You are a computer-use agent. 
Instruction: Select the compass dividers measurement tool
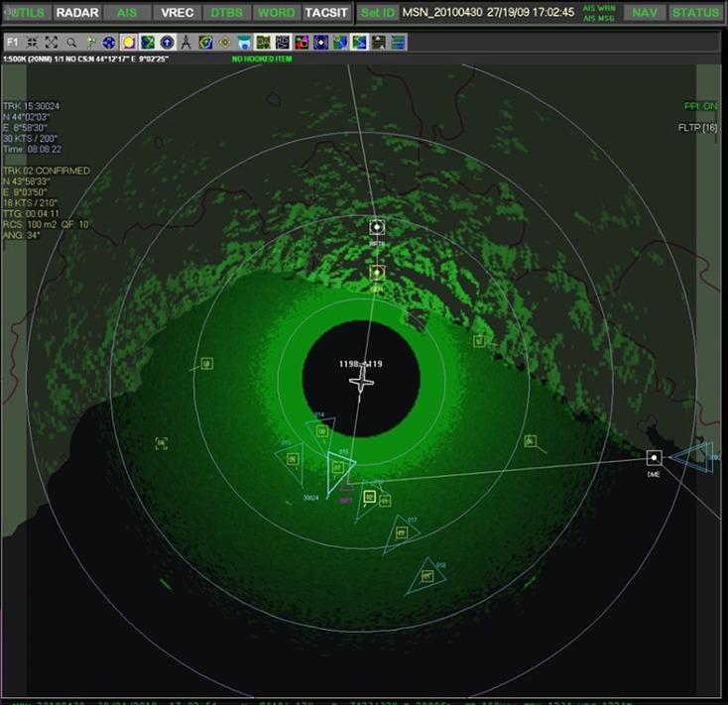(x=186, y=43)
